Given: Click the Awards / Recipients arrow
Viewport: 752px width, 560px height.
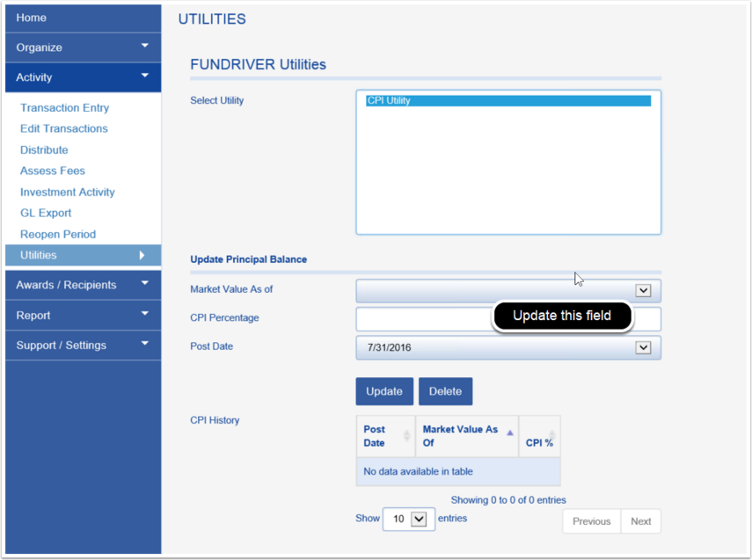Looking at the screenshot, I should (x=145, y=283).
